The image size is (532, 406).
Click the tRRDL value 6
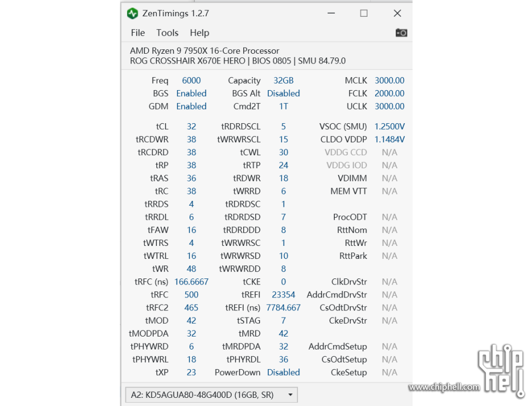[x=191, y=217]
